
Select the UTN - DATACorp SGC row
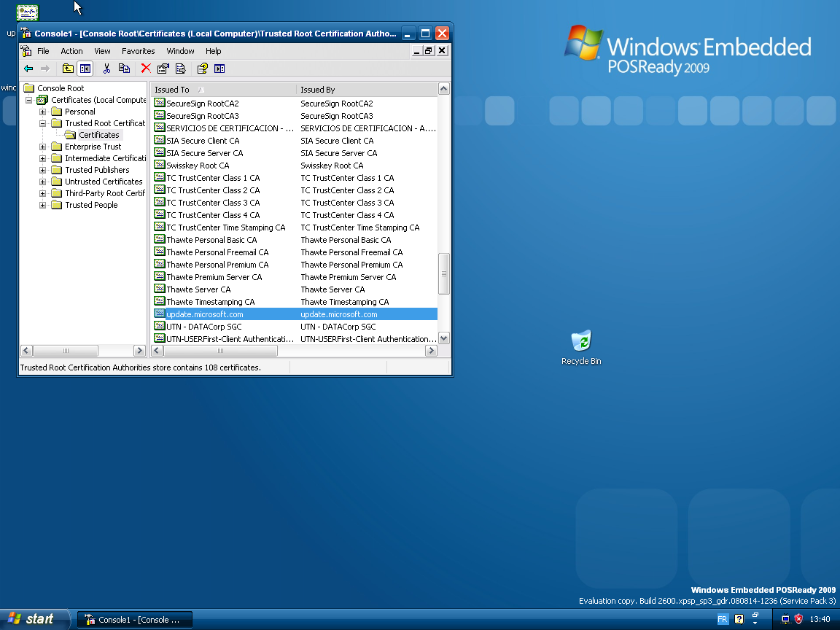(x=295, y=327)
